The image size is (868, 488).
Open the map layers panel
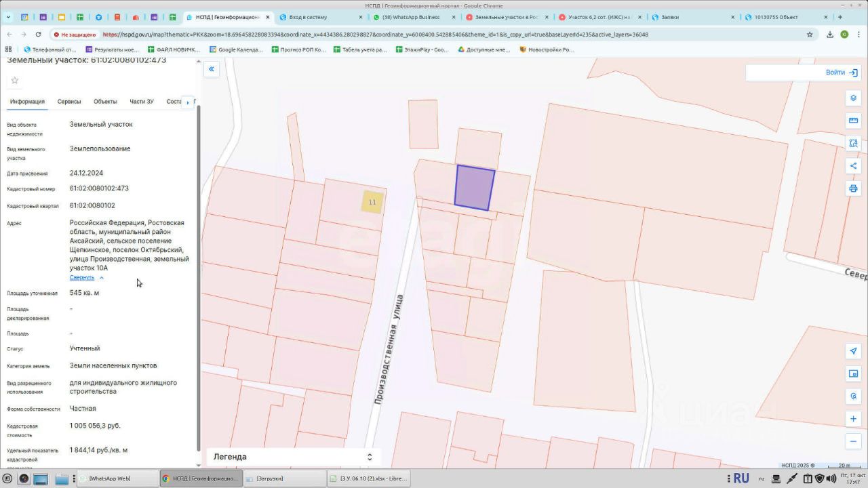[x=853, y=98]
